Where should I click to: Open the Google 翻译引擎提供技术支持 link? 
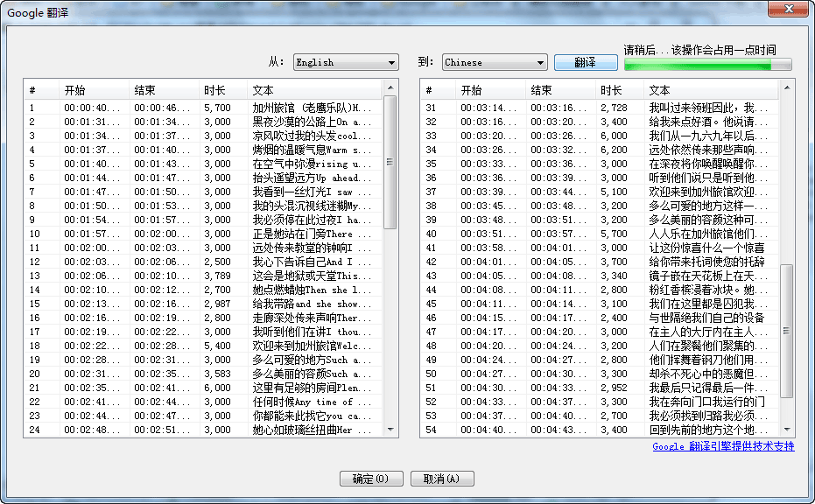(723, 446)
